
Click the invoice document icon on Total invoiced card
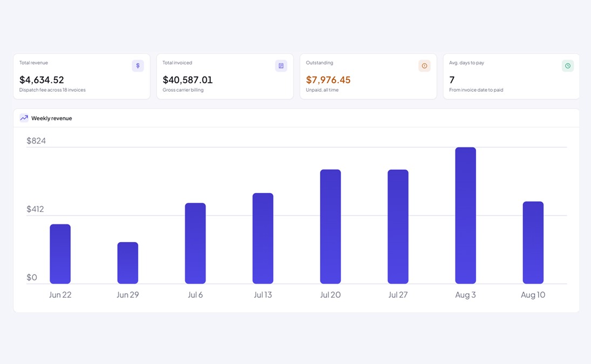(x=281, y=66)
